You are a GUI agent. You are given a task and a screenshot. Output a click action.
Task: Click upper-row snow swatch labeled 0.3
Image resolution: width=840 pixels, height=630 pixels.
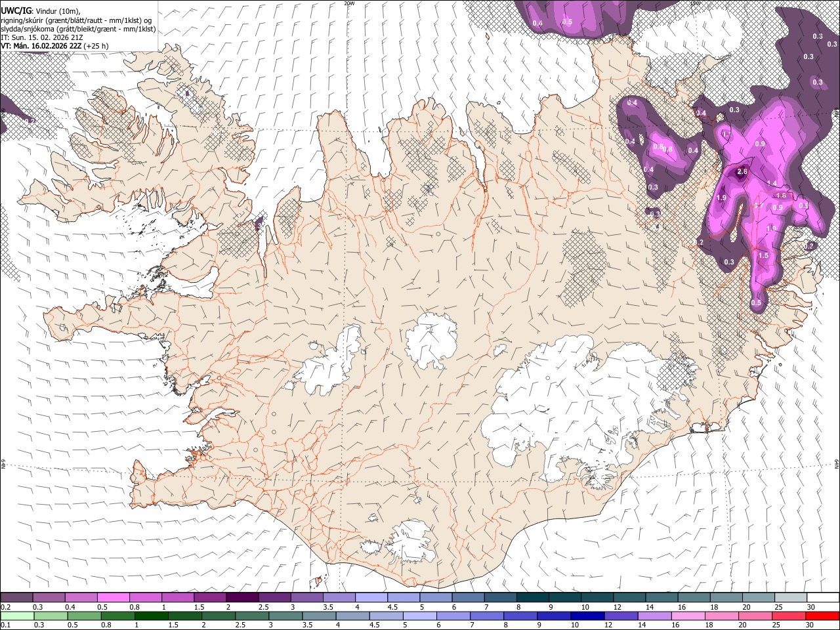point(49,597)
